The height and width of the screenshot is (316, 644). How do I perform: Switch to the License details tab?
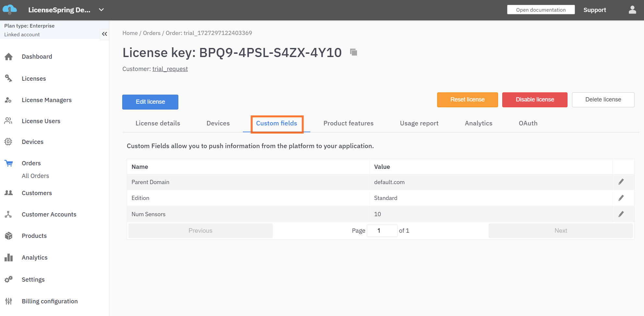158,123
